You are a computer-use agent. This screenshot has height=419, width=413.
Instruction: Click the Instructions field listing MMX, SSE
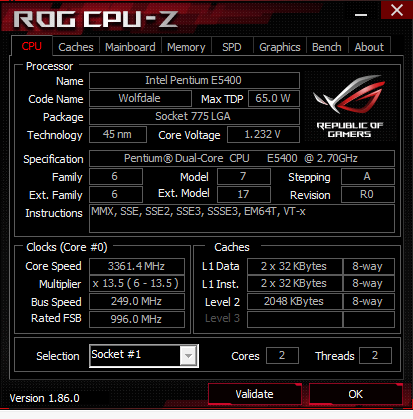[242, 219]
